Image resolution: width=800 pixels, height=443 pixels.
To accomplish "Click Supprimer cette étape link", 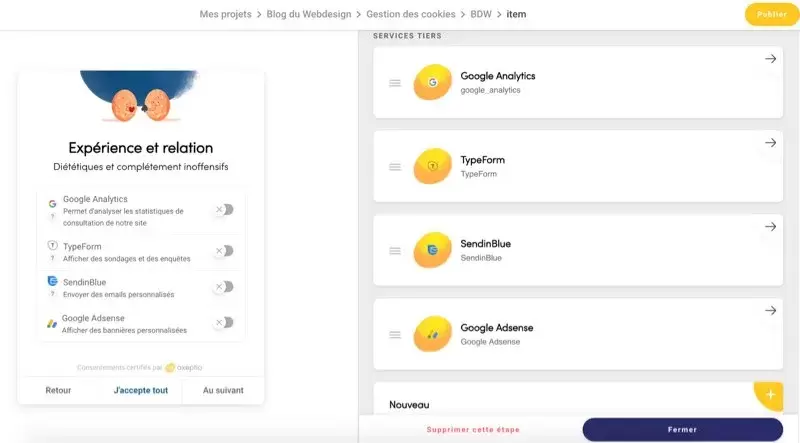I will pyautogui.click(x=473, y=430).
